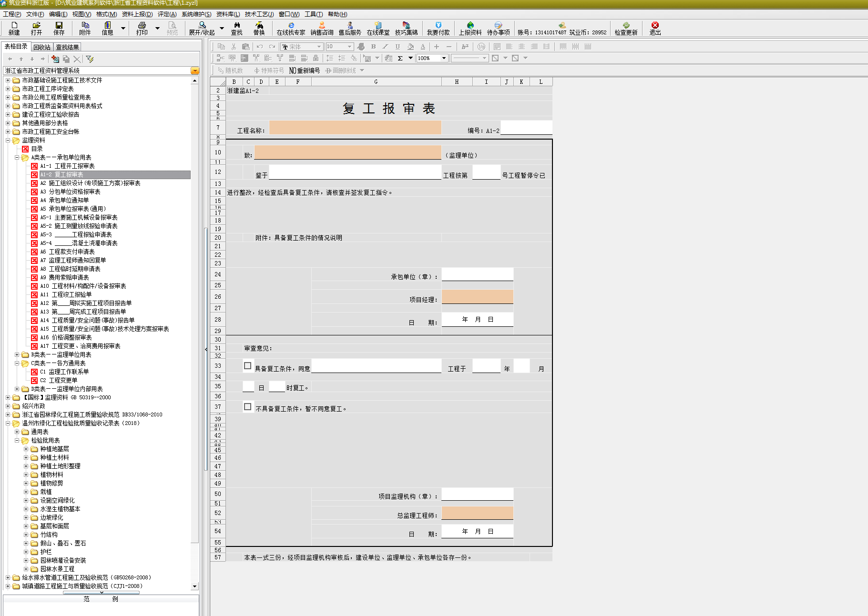Click the 售后服务 after-sales service icon
Viewport: 868px width, 616px height.
pyautogui.click(x=350, y=28)
